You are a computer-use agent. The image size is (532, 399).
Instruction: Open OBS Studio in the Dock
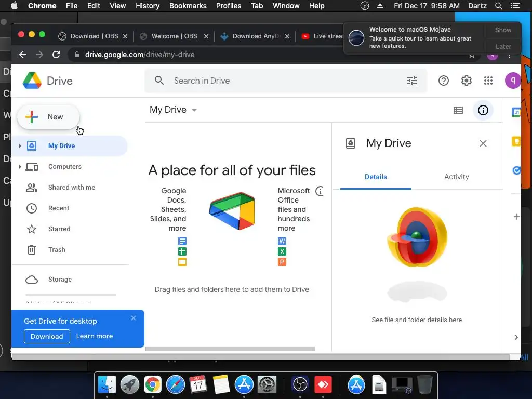pos(300,385)
